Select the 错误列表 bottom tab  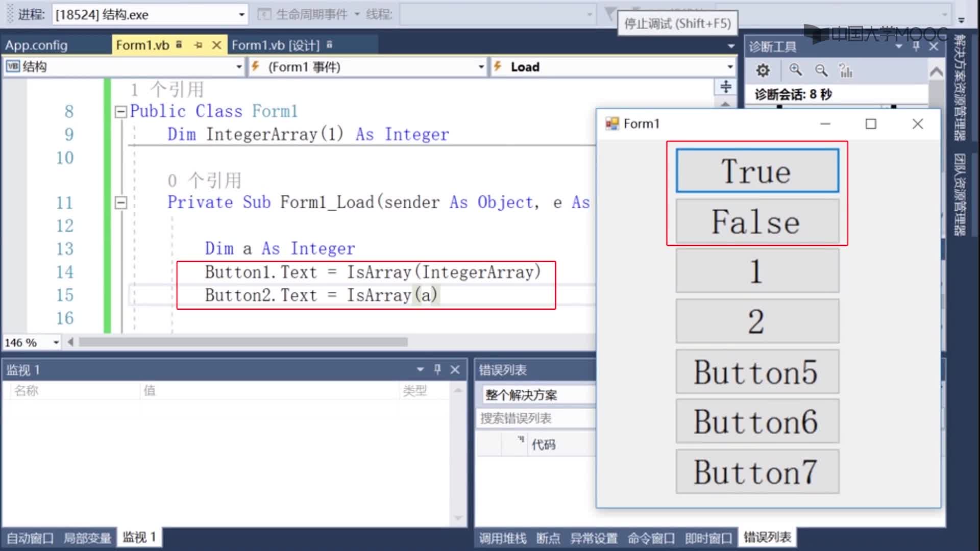click(x=767, y=537)
